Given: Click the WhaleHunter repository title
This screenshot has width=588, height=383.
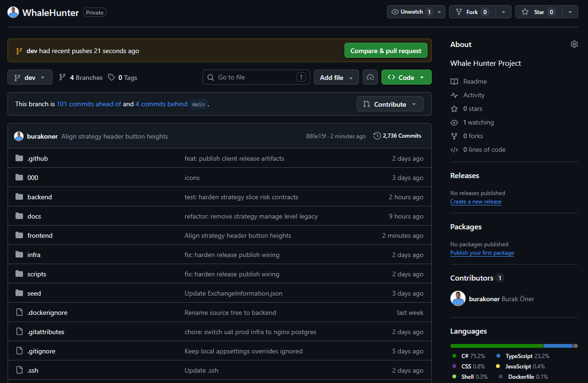Looking at the screenshot, I should [x=50, y=13].
